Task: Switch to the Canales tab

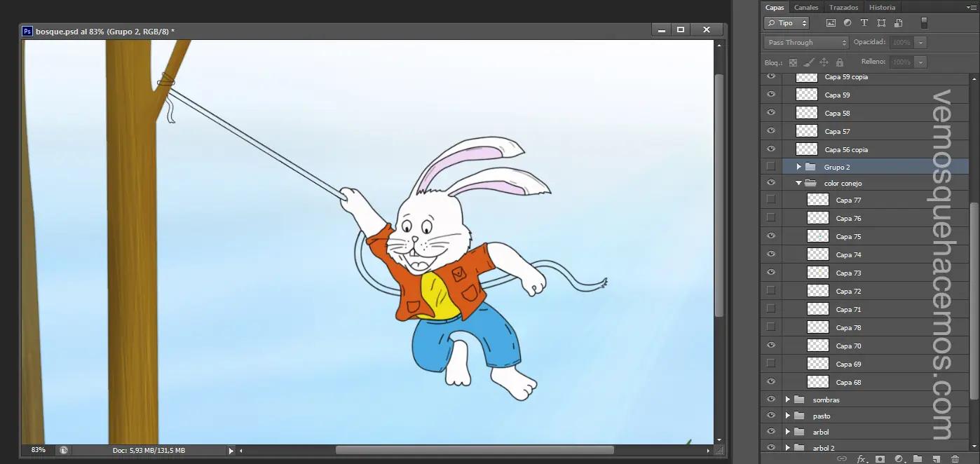Action: [x=806, y=8]
